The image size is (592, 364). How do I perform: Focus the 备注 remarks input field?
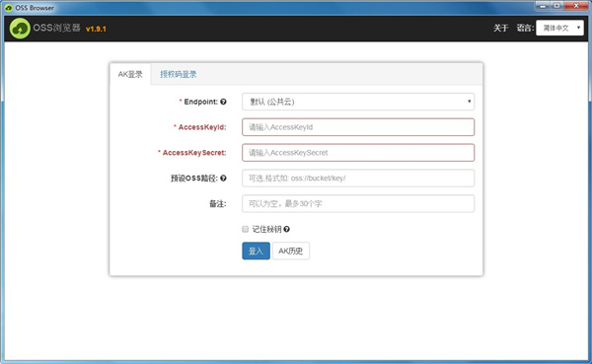coord(358,203)
